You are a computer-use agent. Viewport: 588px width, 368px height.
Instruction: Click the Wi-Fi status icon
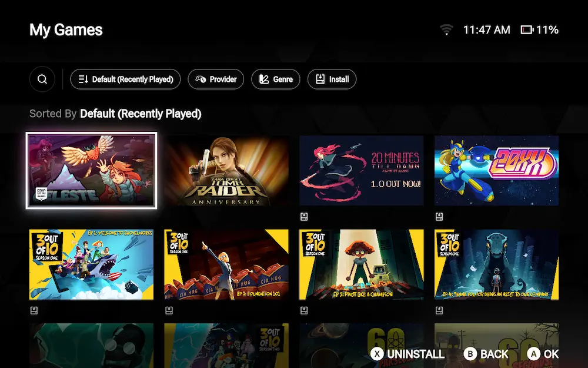pyautogui.click(x=446, y=29)
